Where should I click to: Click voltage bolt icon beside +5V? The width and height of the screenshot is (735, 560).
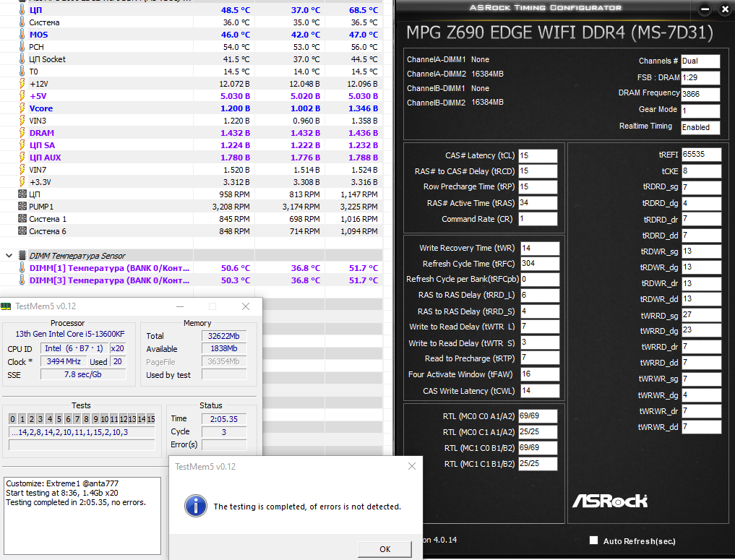[22, 95]
